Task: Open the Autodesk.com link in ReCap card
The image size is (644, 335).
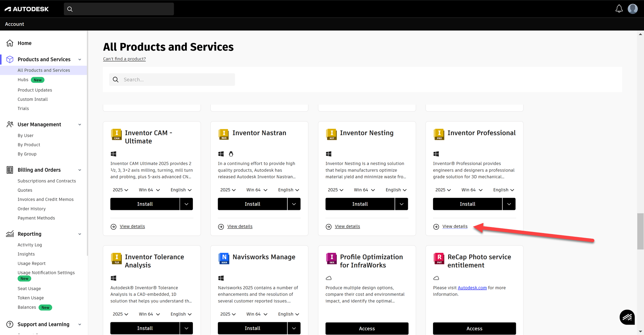Action: click(x=472, y=288)
